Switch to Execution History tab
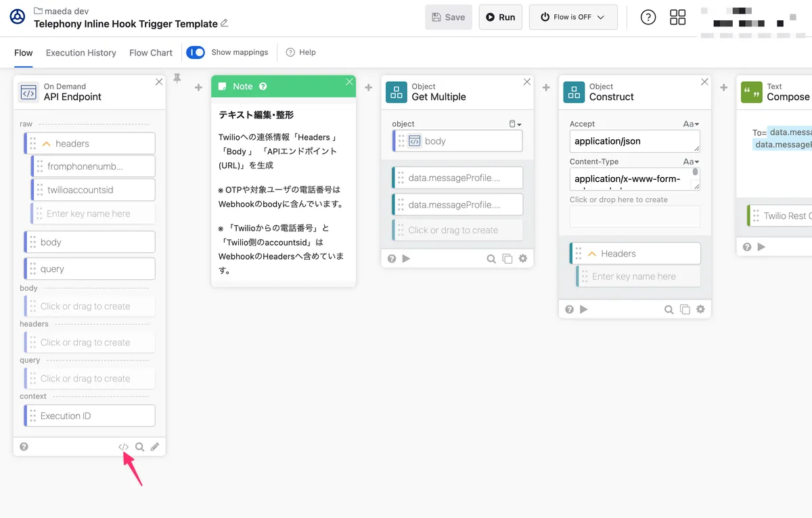 [81, 53]
